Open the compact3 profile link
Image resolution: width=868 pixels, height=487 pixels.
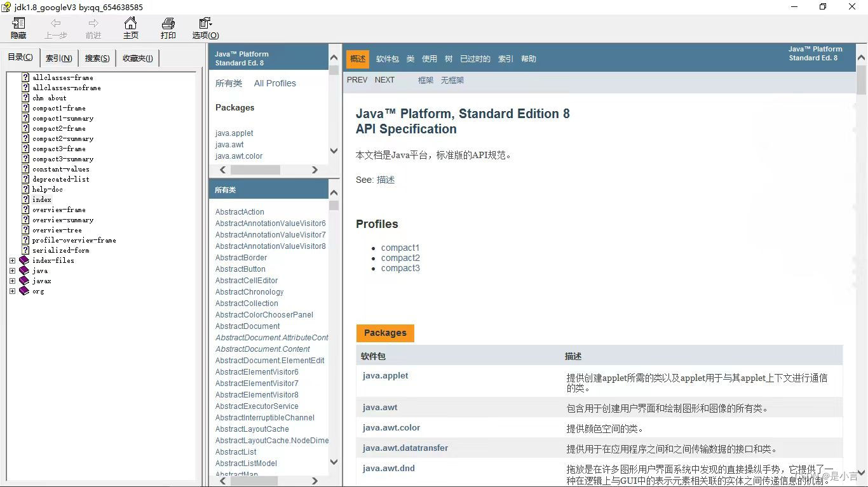coord(400,268)
